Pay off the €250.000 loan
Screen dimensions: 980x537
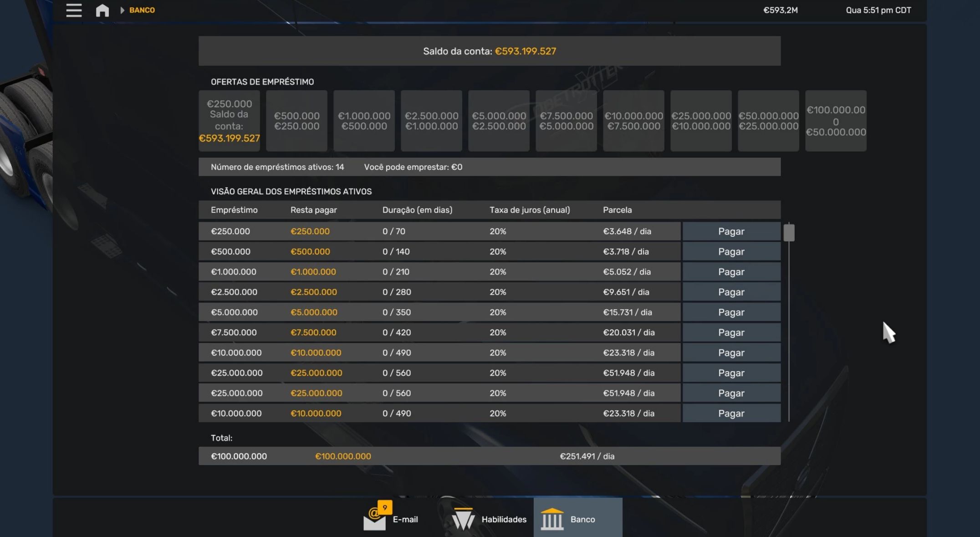(x=731, y=231)
